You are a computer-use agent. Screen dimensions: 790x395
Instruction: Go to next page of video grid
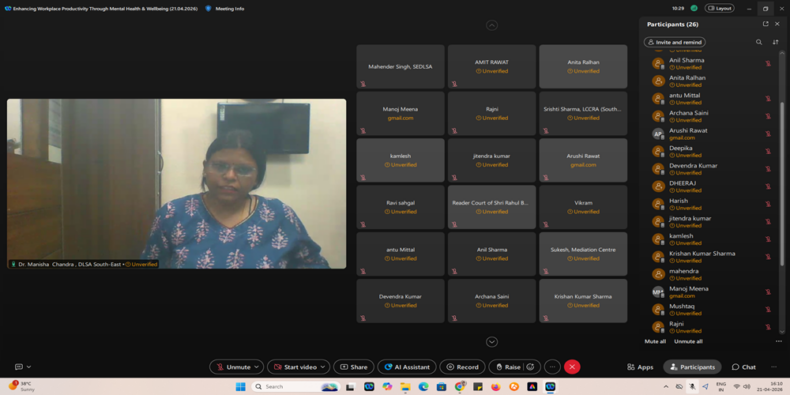pos(492,342)
